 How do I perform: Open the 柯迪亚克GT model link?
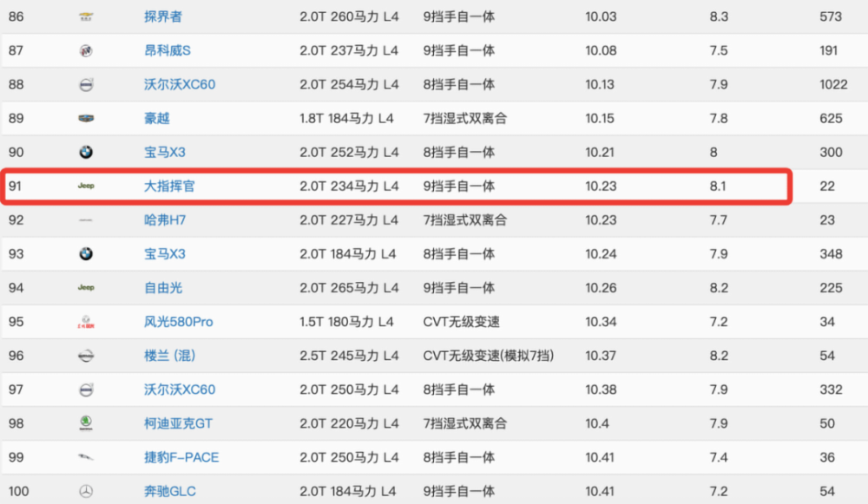point(178,424)
